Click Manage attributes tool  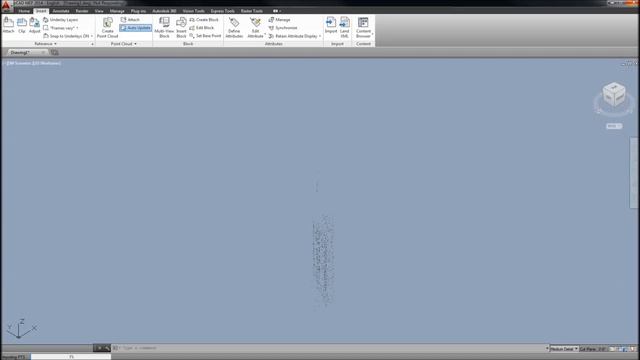coord(280,20)
